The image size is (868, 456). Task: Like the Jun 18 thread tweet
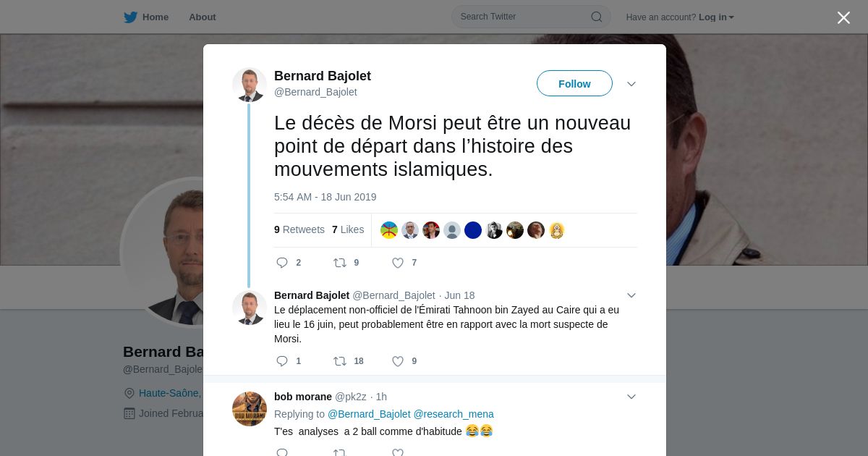coord(398,361)
